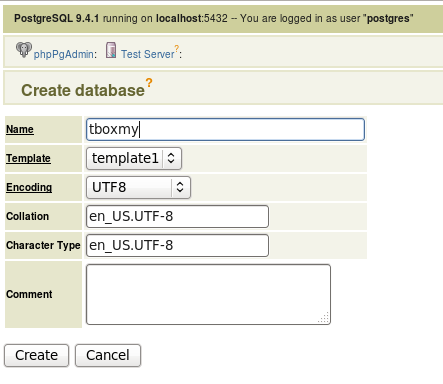
Task: Click the underlined Encoding field label
Action: (x=29, y=187)
